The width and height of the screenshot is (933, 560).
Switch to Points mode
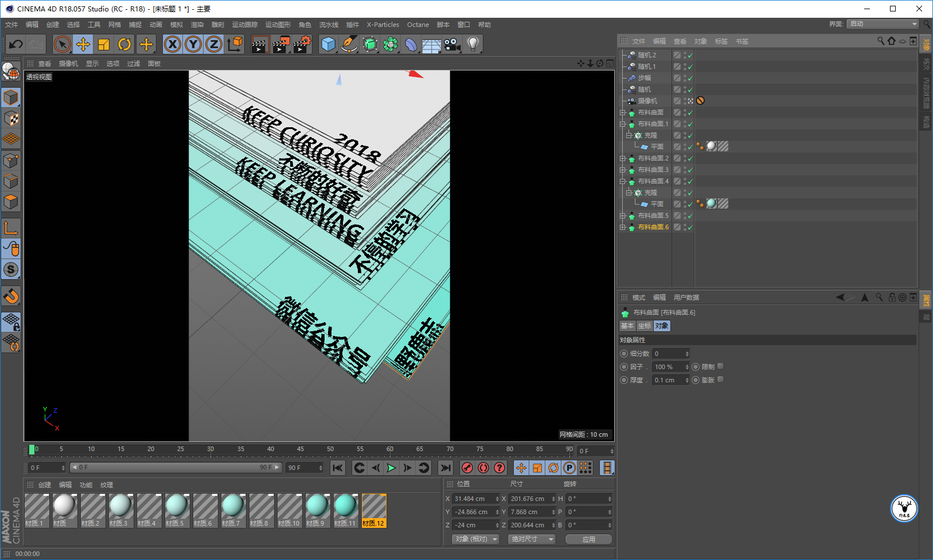tap(11, 160)
